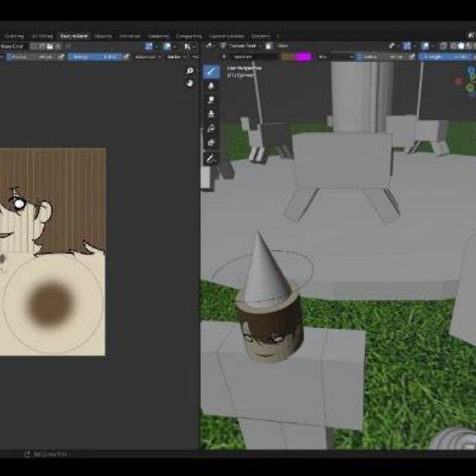
Task: Click the cone hat on the character
Action: tap(266, 269)
